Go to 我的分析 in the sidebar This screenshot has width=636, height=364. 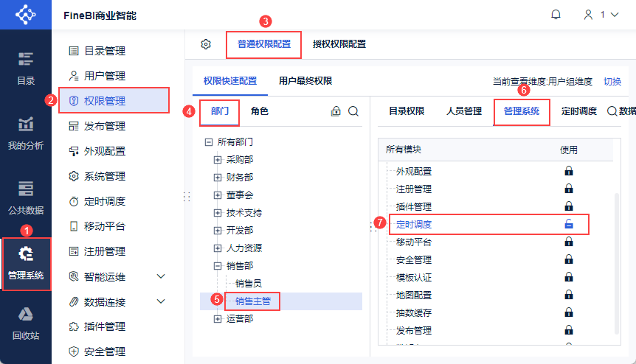26,133
